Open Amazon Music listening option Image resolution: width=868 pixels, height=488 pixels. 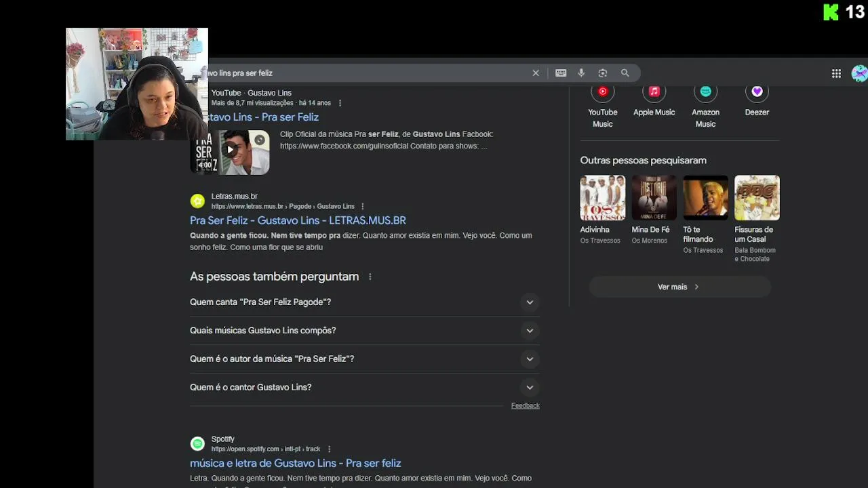tap(706, 107)
